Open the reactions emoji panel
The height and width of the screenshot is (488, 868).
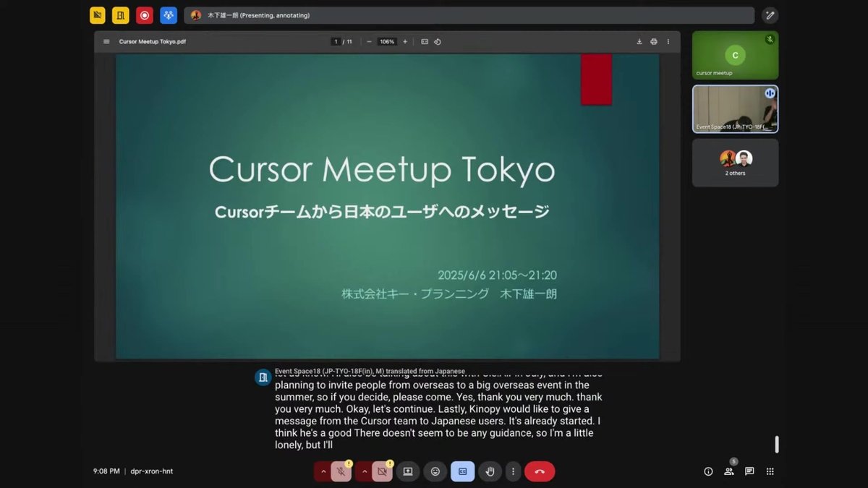click(435, 471)
